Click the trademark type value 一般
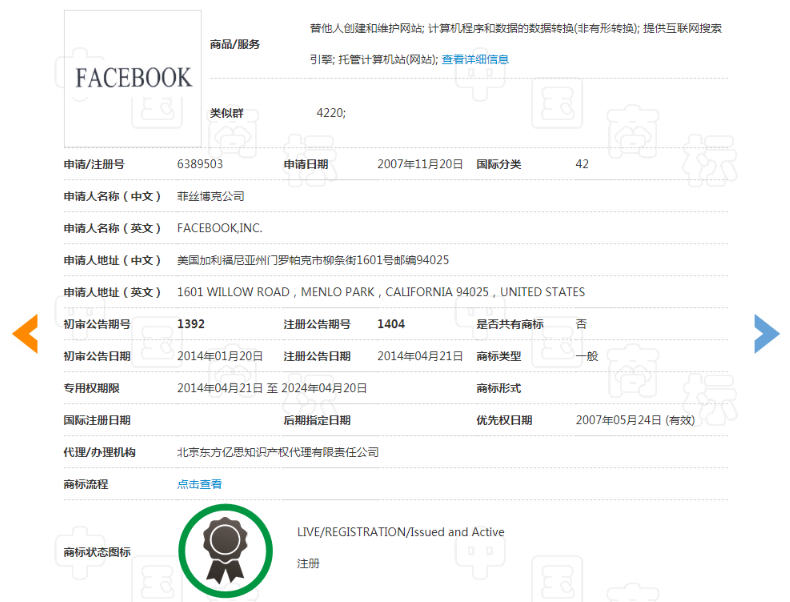This screenshot has height=602, width=790. (587, 356)
